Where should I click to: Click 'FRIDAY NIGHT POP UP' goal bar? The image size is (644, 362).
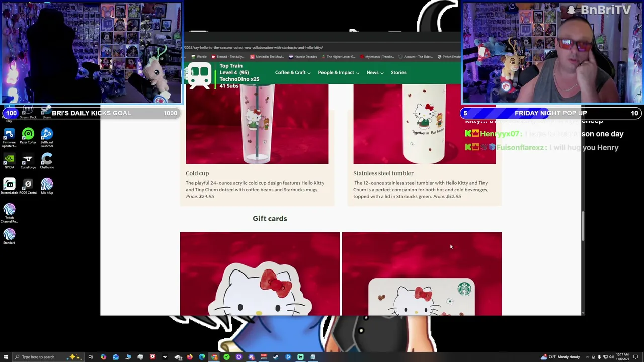[551, 113]
